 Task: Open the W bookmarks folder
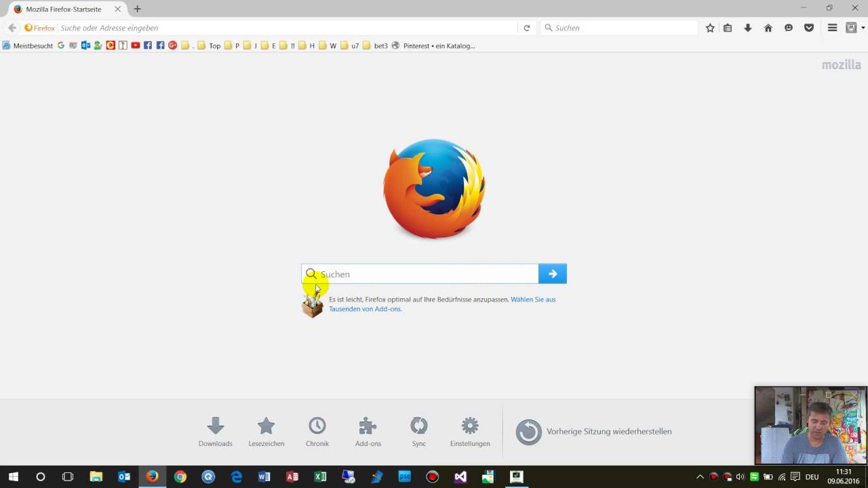click(x=328, y=45)
